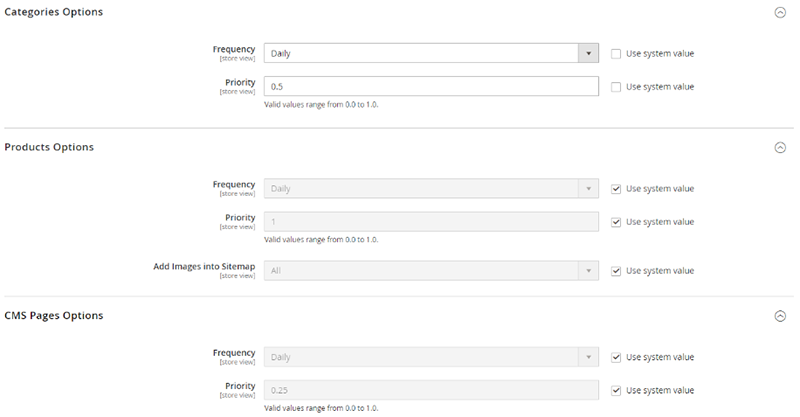
Task: Collapse the Categories Options section chevron icon
Action: tap(780, 12)
